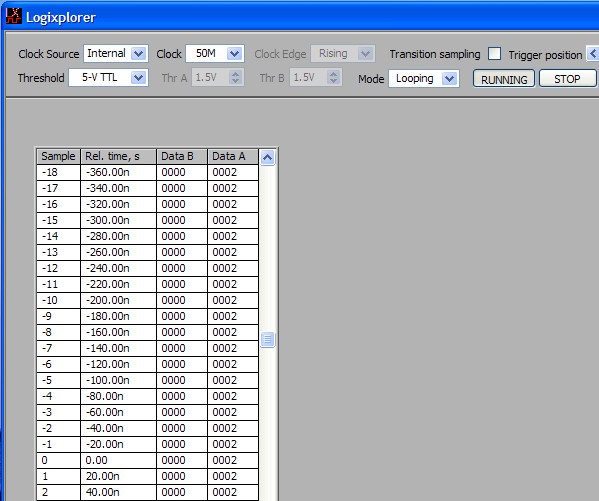
Task: Select the sample -18 cell
Action: (x=58, y=172)
